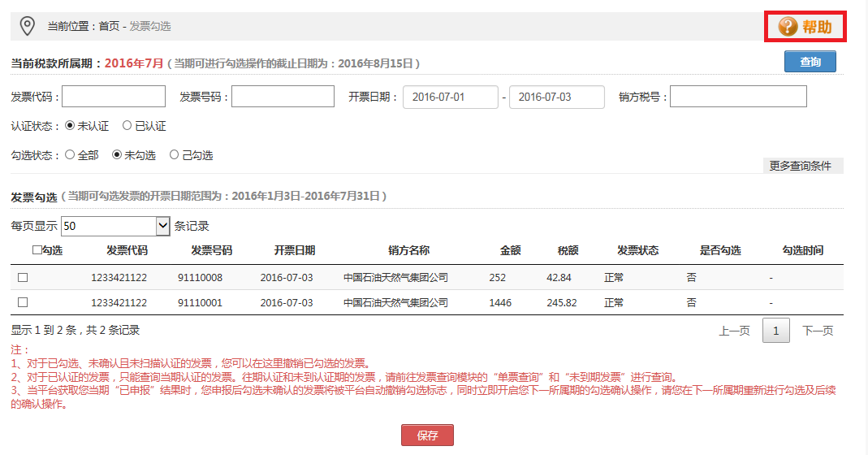Go to previous page 上一页
Image resolution: width=868 pixels, height=455 pixels.
734,331
